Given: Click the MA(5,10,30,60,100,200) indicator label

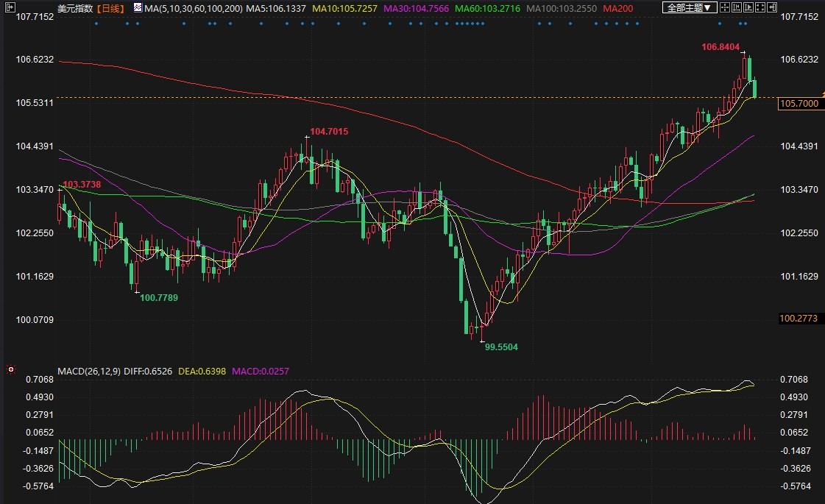Looking at the screenshot, I should click(193, 7).
